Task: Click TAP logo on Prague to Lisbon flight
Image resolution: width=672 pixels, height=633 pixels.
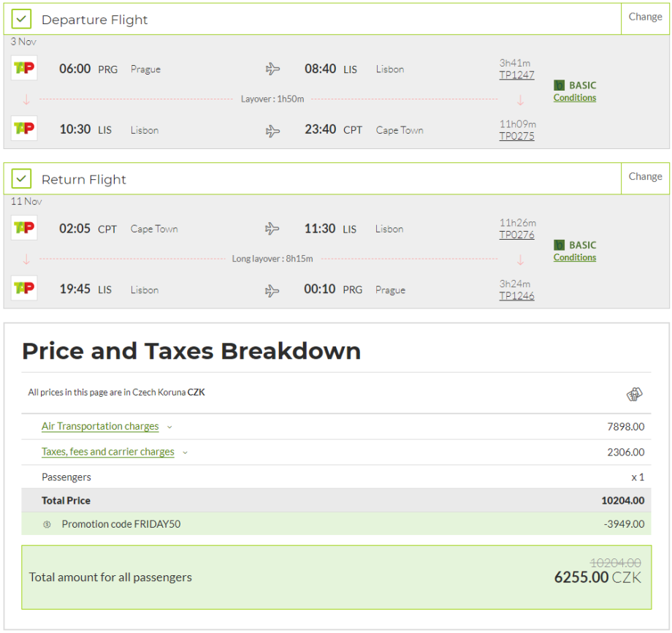Action: 24,69
